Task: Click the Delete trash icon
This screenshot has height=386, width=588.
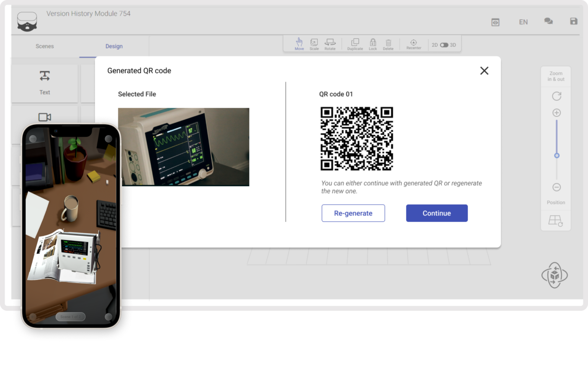Action: pos(388,43)
